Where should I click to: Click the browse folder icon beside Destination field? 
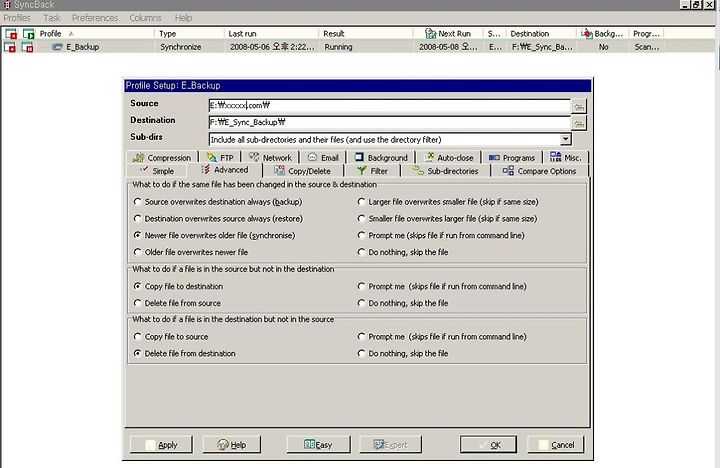click(x=579, y=123)
